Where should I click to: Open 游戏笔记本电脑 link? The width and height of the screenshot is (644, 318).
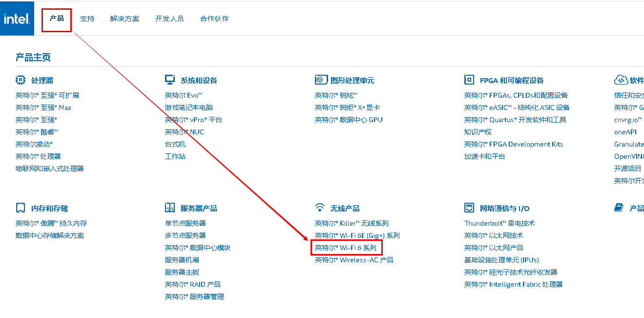click(189, 107)
